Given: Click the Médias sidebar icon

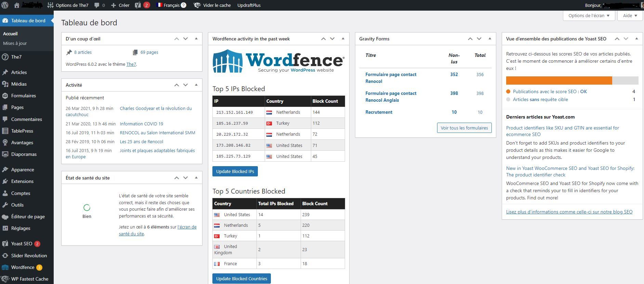Looking at the screenshot, I should pos(5,84).
